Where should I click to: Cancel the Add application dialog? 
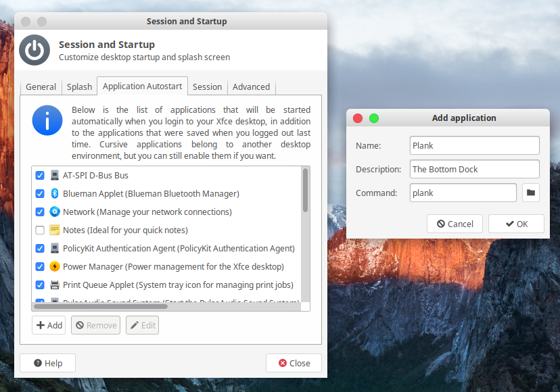454,223
